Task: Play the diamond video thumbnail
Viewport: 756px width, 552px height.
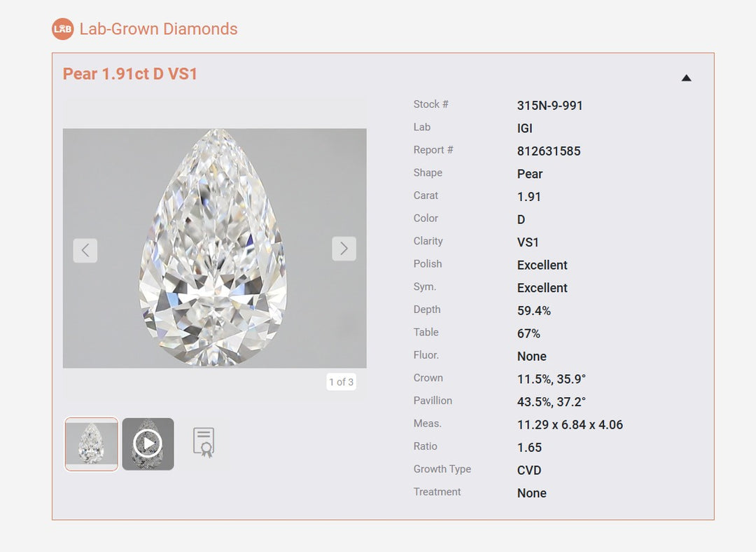Action: tap(148, 444)
